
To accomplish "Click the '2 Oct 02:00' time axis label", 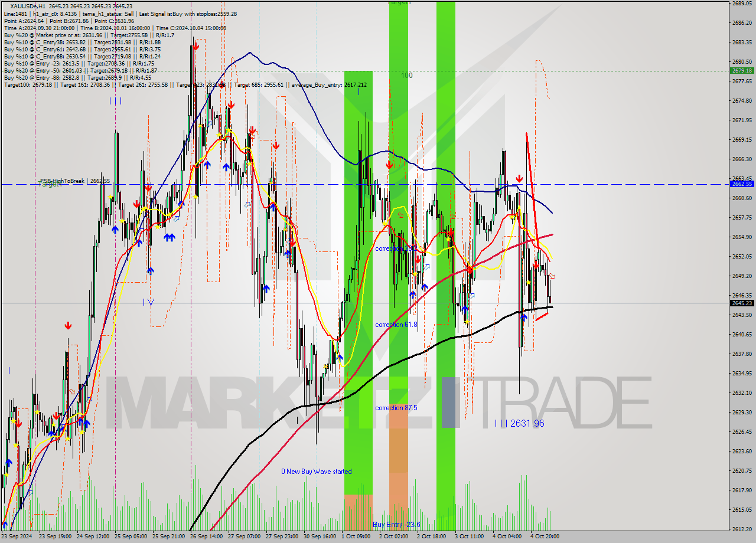I will (x=395, y=537).
